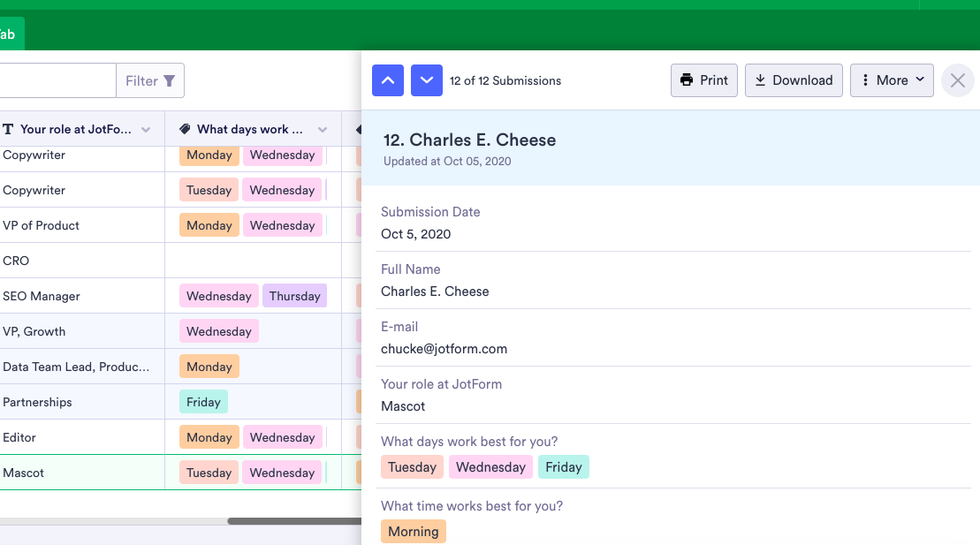Close the submission detail panel

coord(958,80)
